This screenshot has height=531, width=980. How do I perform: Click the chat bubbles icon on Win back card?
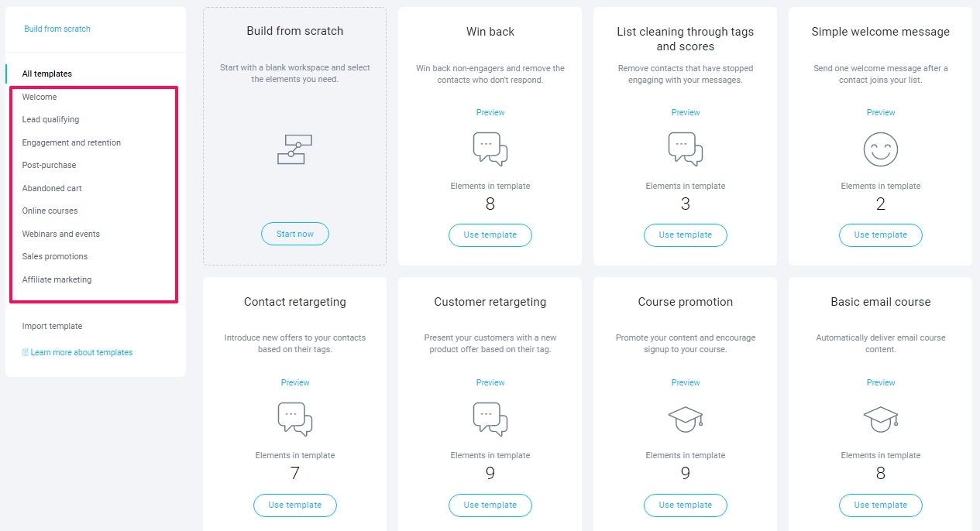click(490, 149)
